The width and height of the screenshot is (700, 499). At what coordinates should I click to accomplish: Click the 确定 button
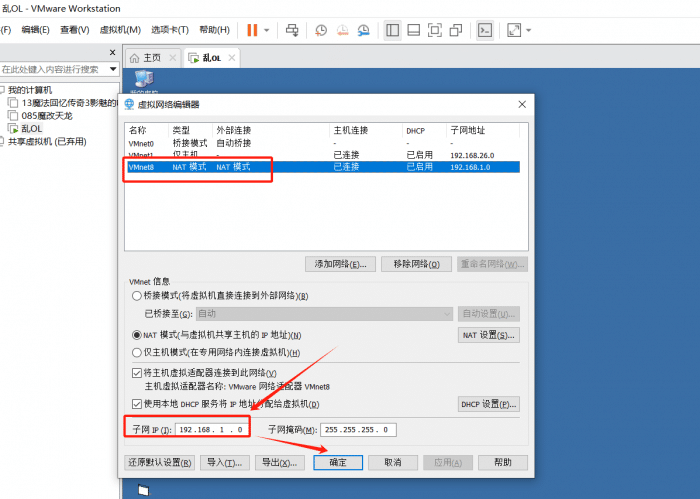pos(337,463)
